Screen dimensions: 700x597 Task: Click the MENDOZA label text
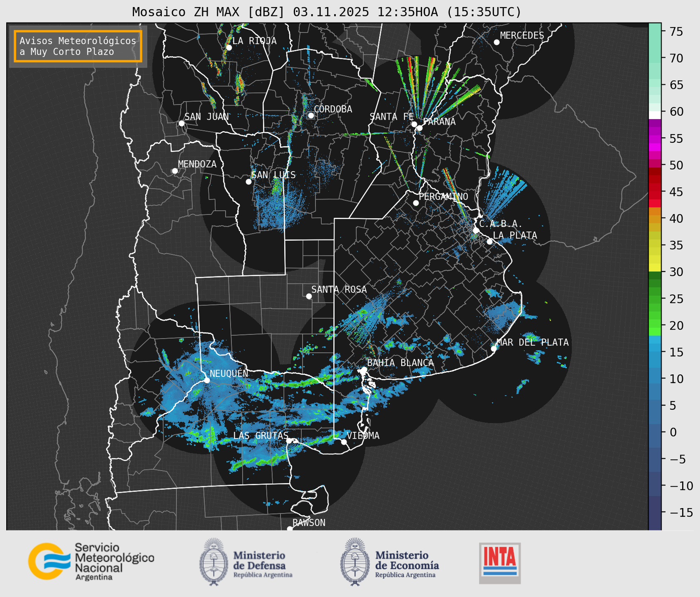tap(197, 164)
